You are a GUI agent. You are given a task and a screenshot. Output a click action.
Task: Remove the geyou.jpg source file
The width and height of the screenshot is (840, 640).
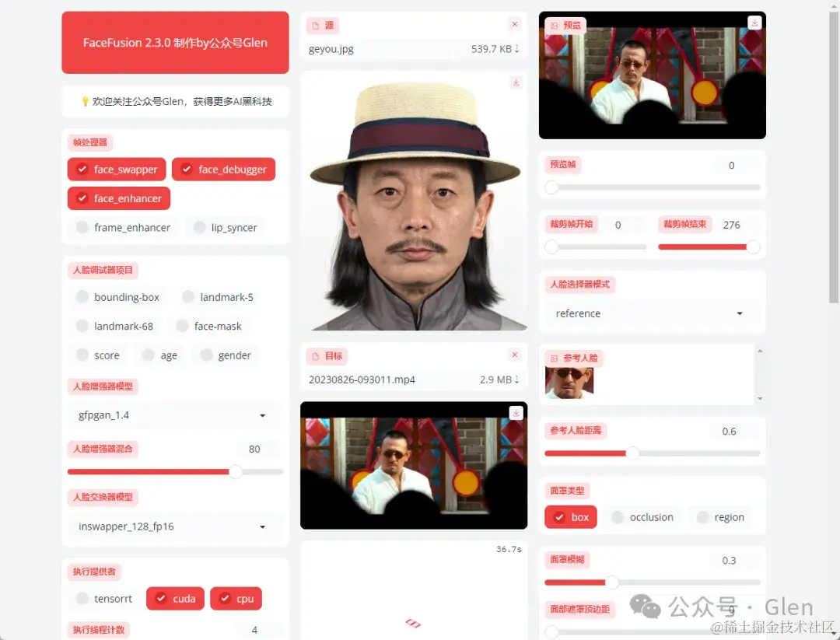[514, 25]
